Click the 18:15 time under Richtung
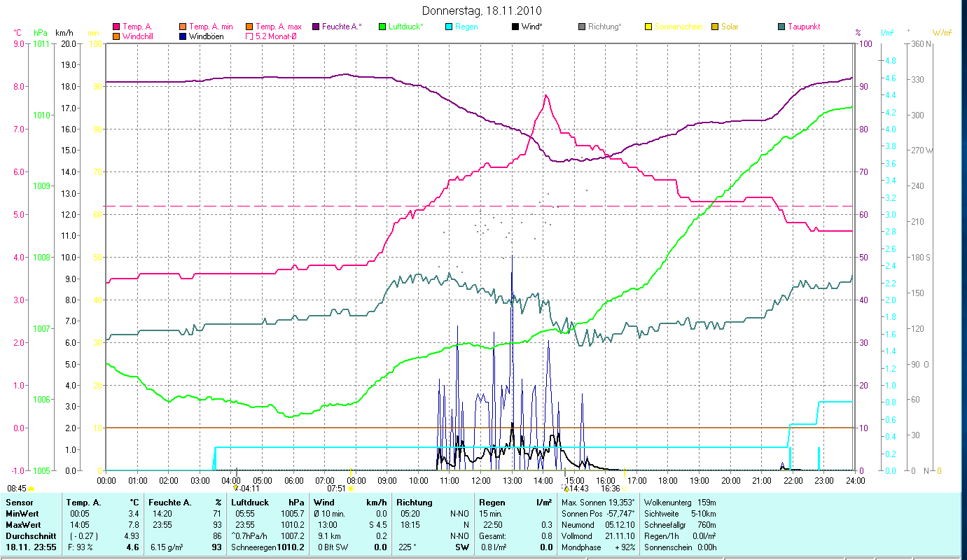 tap(411, 524)
